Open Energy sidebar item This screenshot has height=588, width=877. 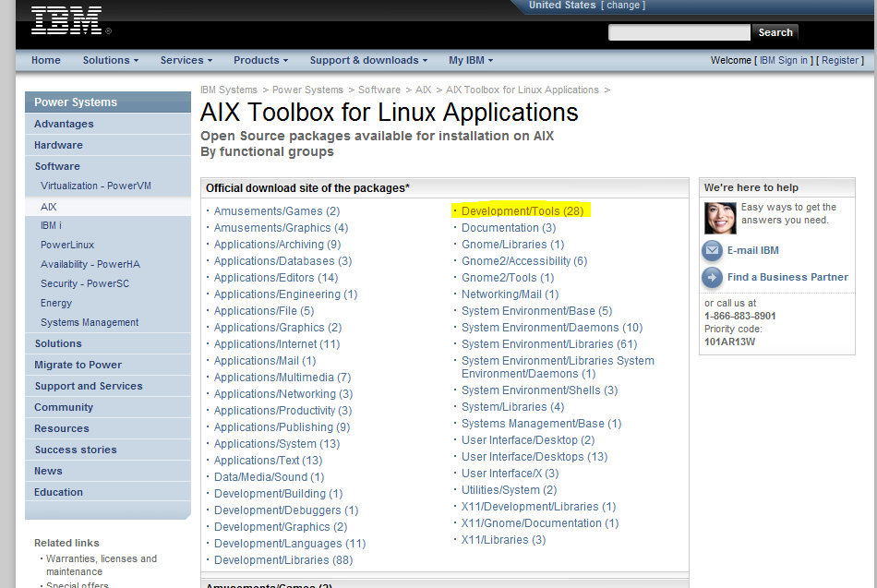coord(56,304)
